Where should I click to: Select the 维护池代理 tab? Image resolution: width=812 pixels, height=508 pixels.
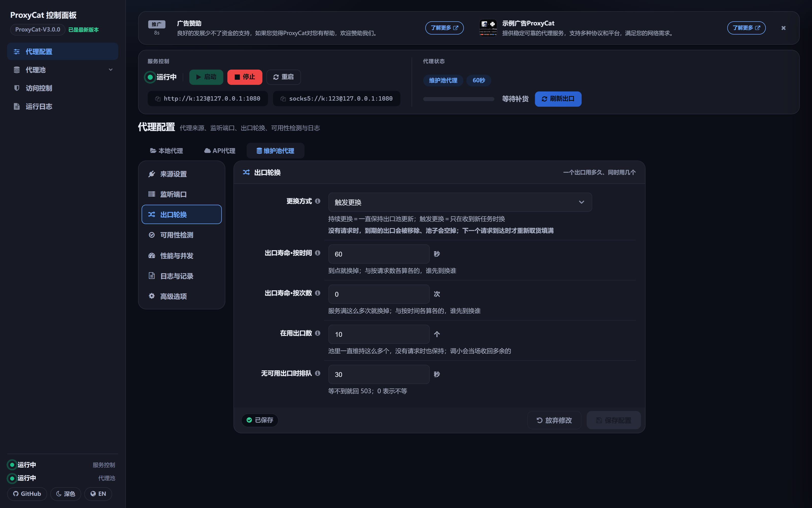click(276, 151)
